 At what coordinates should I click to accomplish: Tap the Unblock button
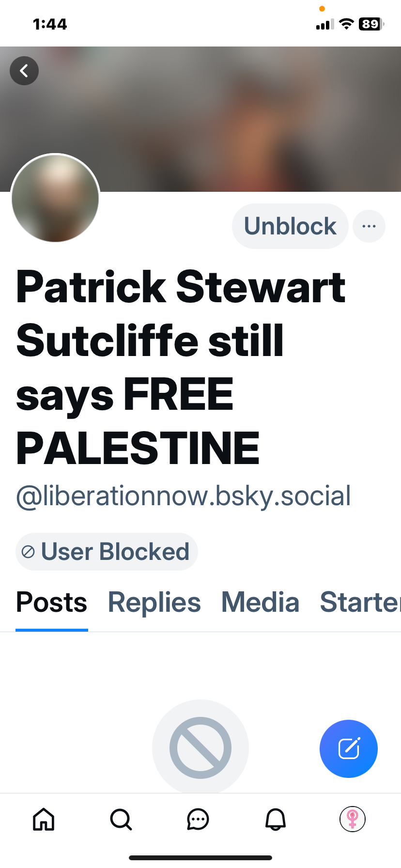point(290,226)
